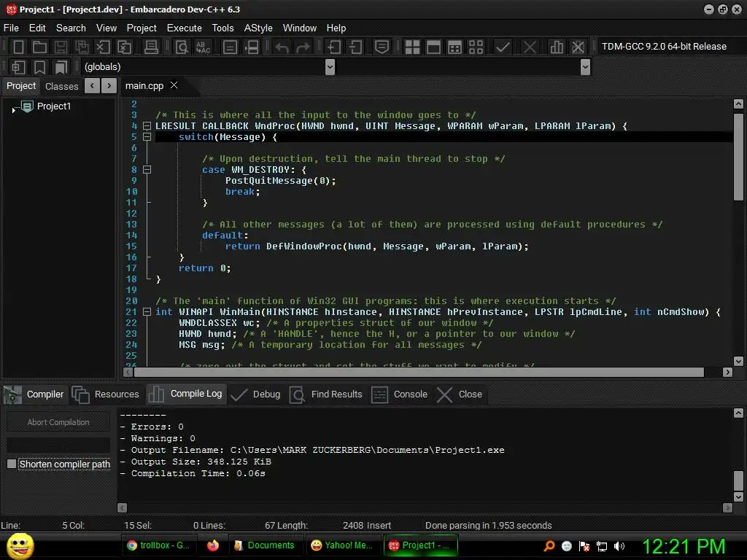The height and width of the screenshot is (560, 747).
Task: Open Replace via the AB-AC toolbar icon
Action: point(203,47)
